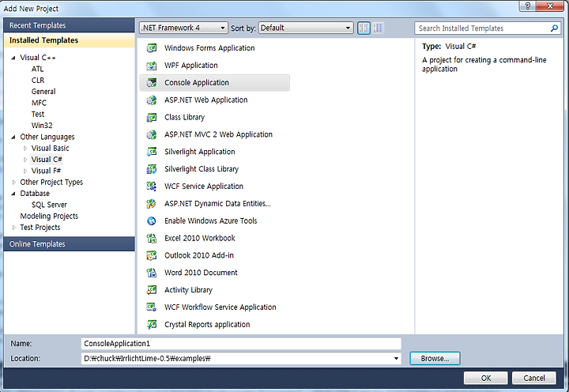The image size is (569, 392).
Task: Open the .NET Framework 4 version dropdown
Action: point(183,28)
